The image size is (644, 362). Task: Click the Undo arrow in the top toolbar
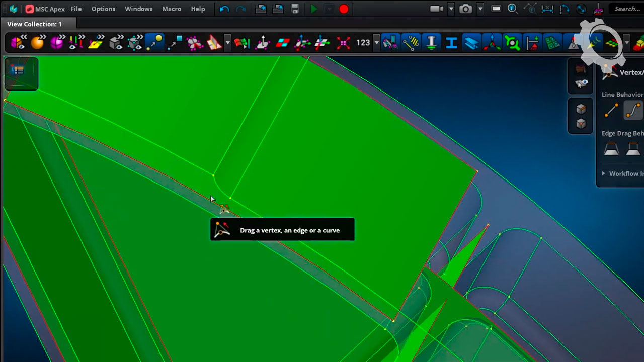224,9
